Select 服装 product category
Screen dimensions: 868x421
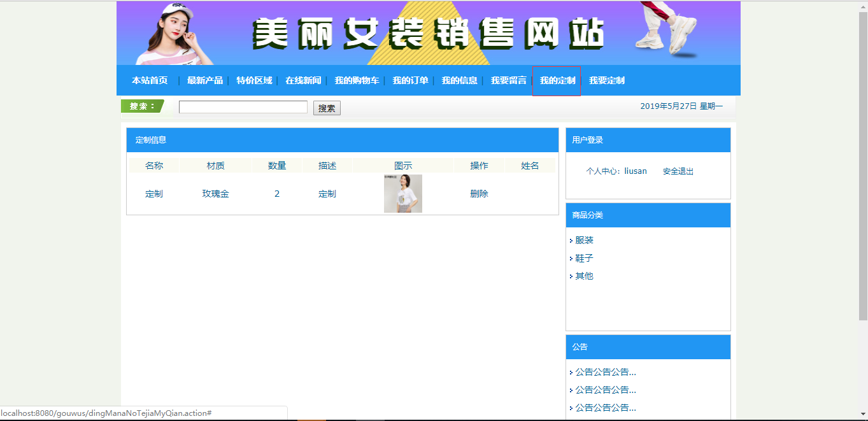[x=584, y=240]
